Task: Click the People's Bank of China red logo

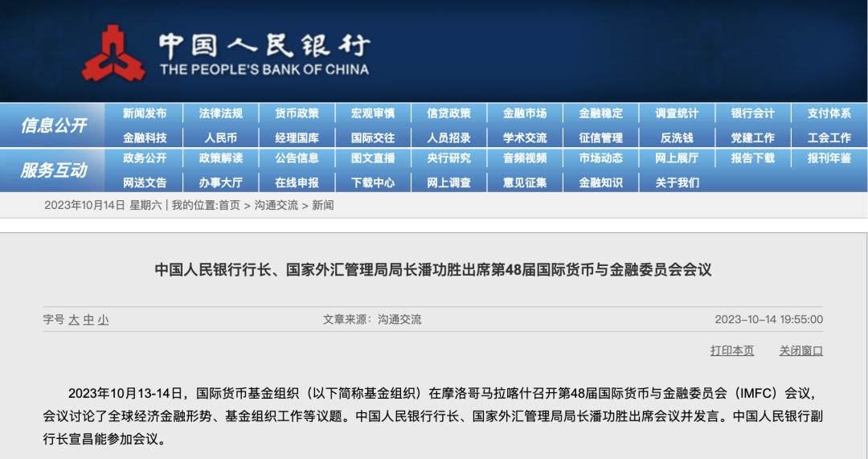Action: tap(113, 53)
